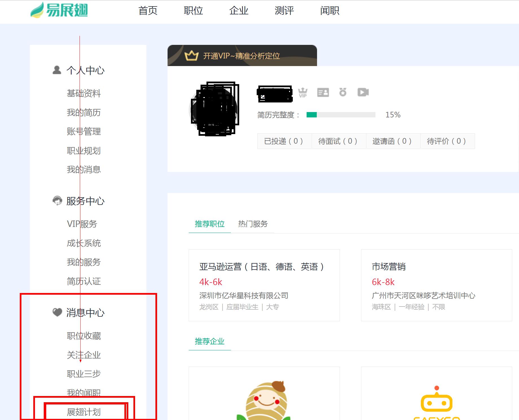519x420 pixels.
Task: Switch to the 热门服务 tab
Action: point(253,224)
